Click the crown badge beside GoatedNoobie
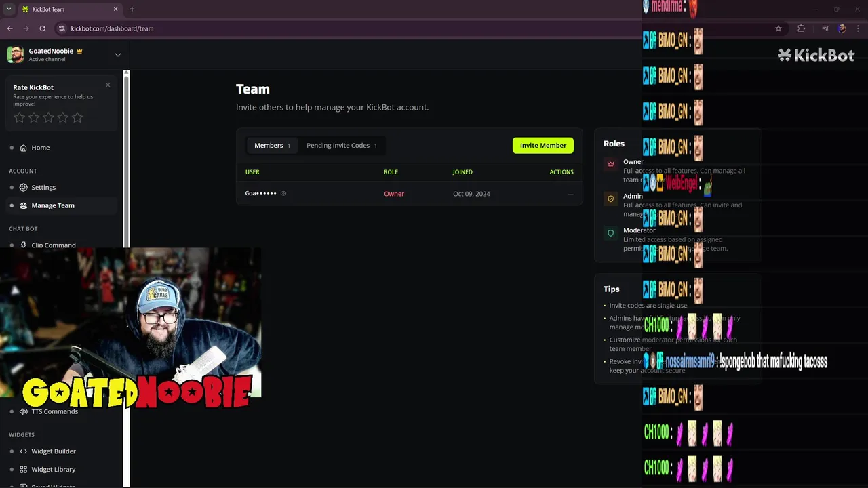The height and width of the screenshot is (488, 868). pyautogui.click(x=79, y=51)
